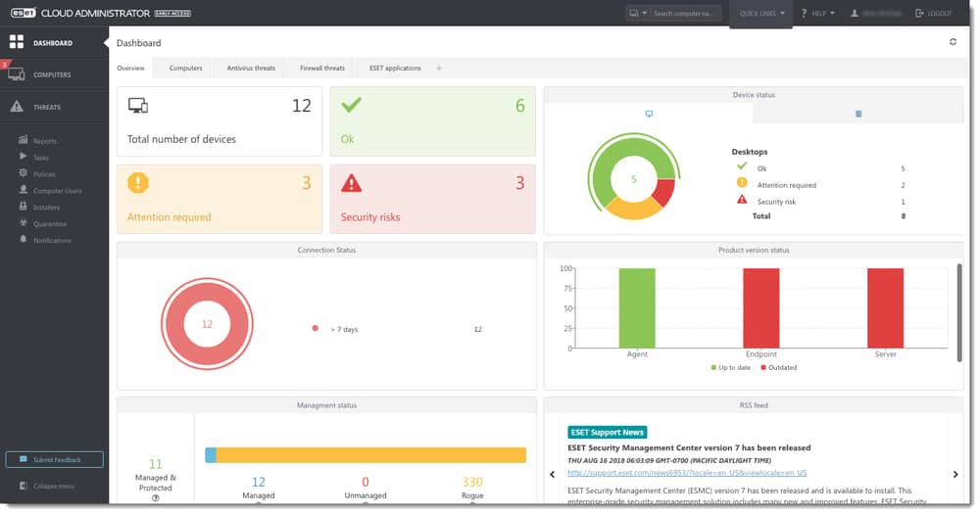980x514 pixels.
Task: Switch to the ESET applications tab
Action: 395,69
